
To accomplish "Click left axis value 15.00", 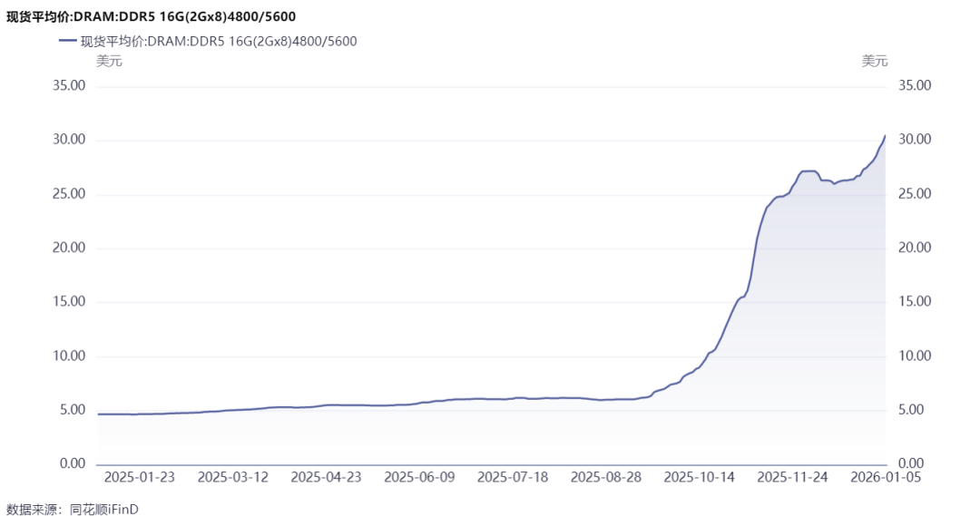I will tap(69, 301).
